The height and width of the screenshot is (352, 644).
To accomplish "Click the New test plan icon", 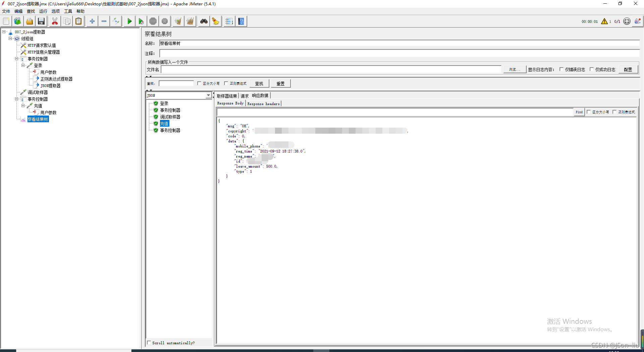I will [x=6, y=21].
